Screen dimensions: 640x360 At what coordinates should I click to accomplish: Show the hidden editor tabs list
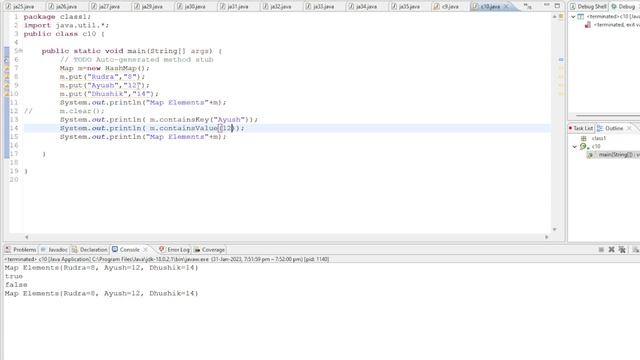coord(527,7)
